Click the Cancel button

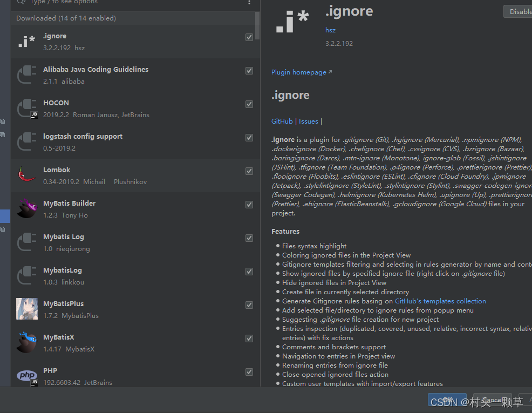click(x=492, y=400)
